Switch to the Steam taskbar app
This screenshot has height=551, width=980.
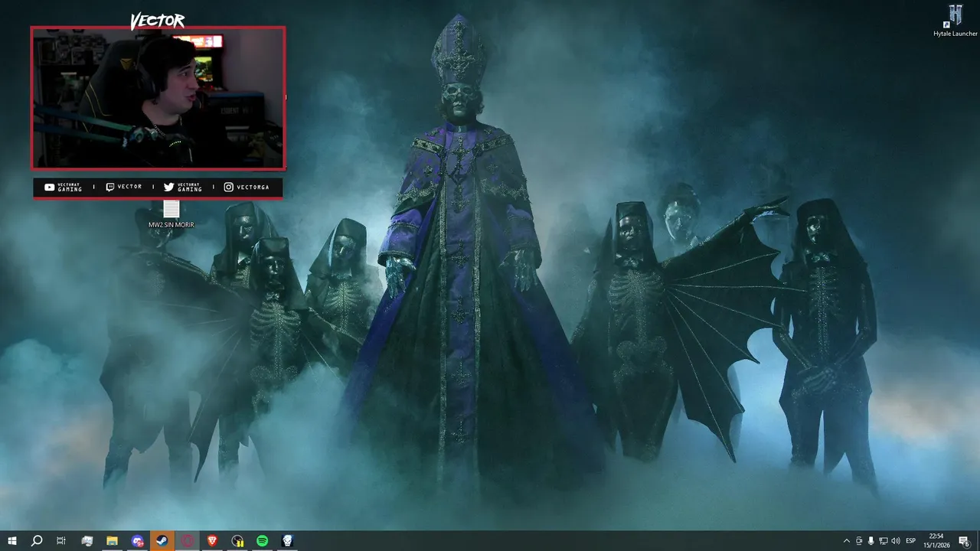[162, 541]
